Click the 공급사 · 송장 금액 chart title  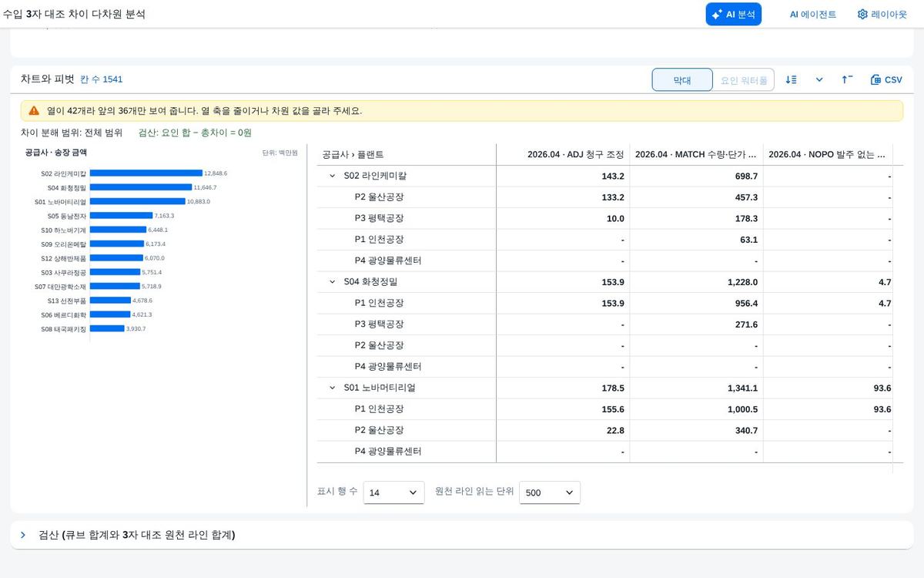[56, 153]
